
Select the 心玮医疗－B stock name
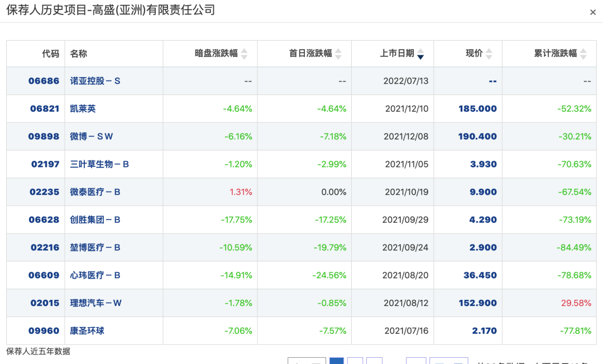[95, 275]
